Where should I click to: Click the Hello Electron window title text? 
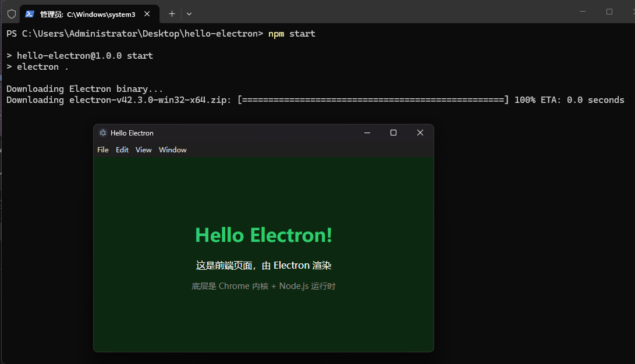coord(132,133)
